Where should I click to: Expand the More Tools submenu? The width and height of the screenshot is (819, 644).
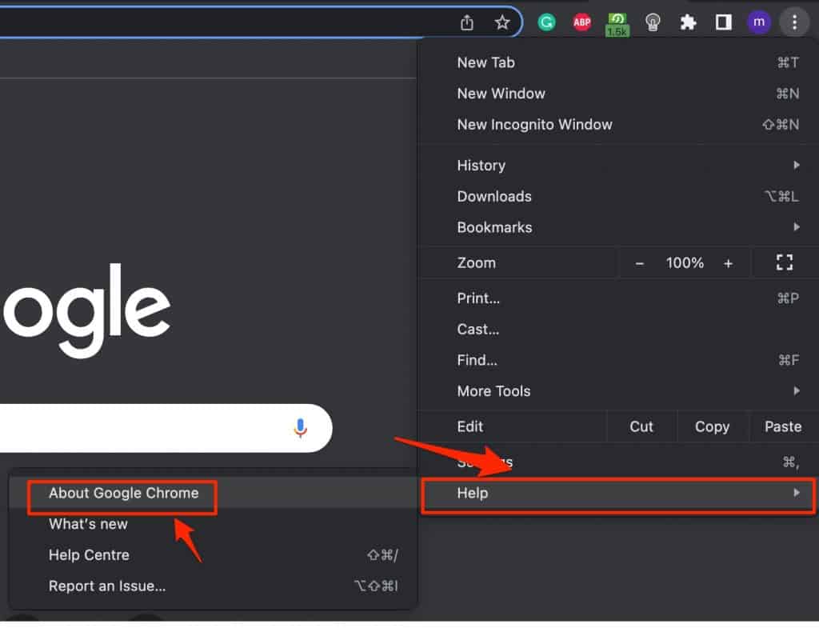618,391
